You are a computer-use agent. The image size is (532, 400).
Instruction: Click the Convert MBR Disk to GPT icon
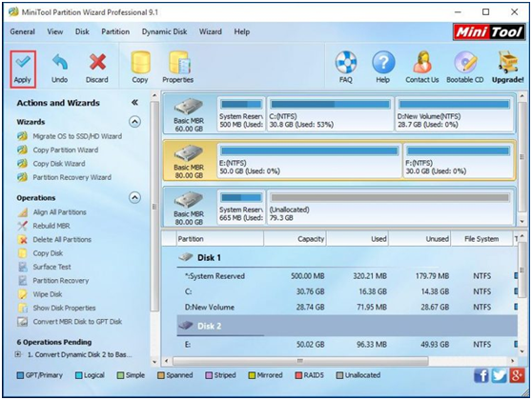tap(23, 322)
